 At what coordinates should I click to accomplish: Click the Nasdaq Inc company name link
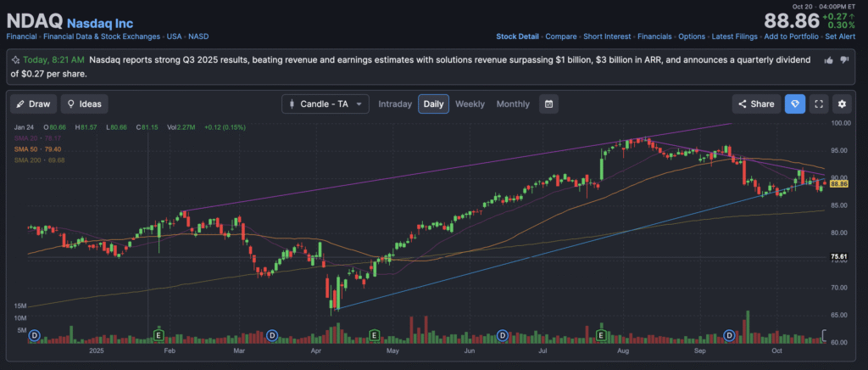click(99, 20)
